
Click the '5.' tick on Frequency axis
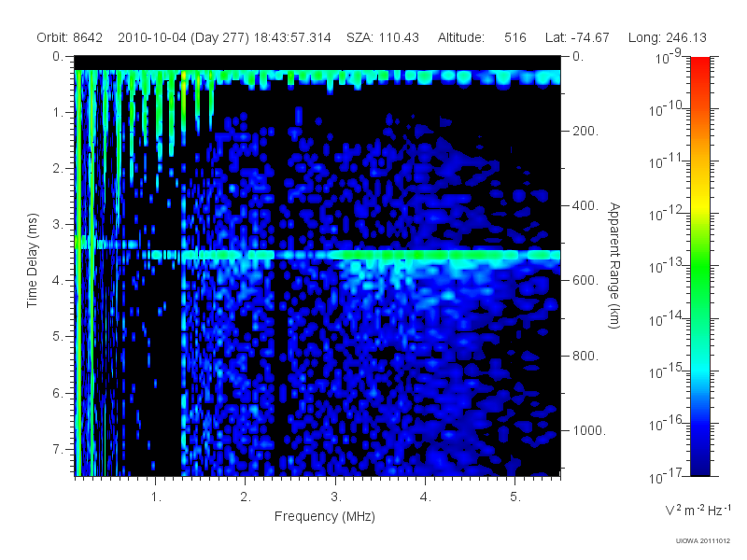pos(515,497)
